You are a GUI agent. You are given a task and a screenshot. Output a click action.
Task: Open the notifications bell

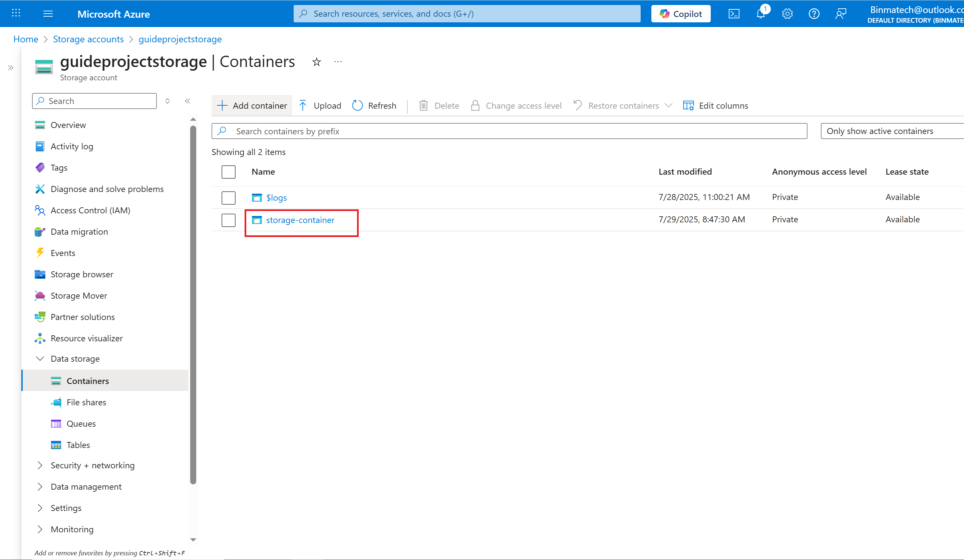tap(760, 14)
